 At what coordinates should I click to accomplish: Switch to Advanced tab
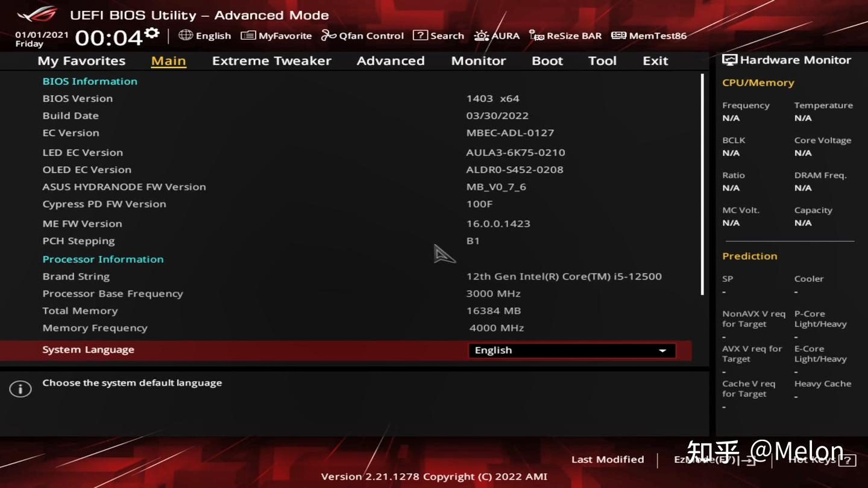(391, 61)
